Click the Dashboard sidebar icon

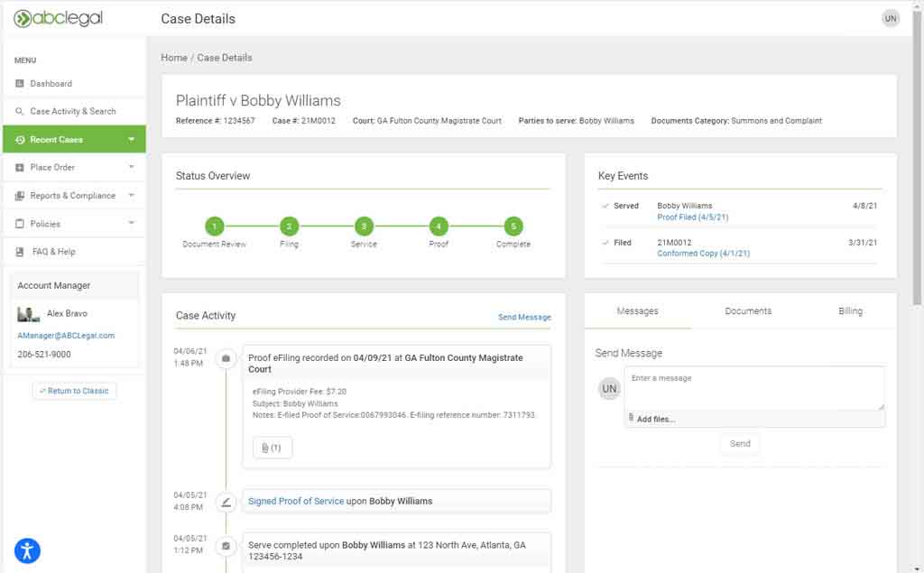pyautogui.click(x=20, y=84)
